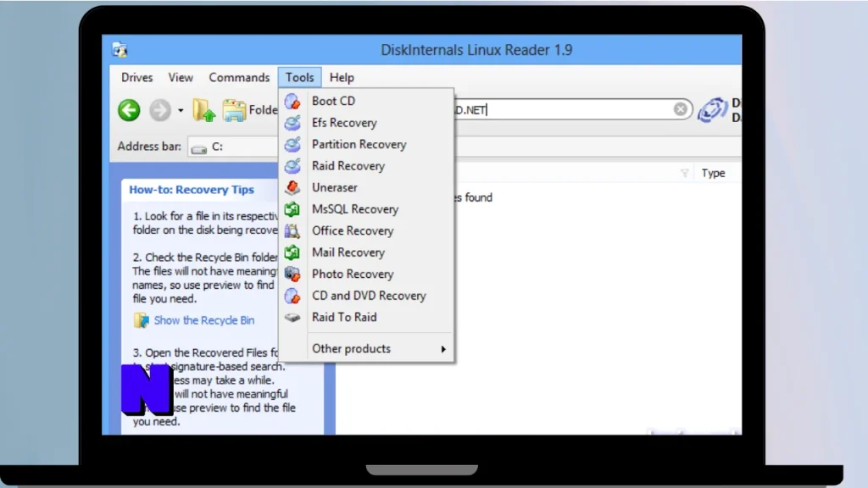Clear the search field with the X
This screenshot has width=868, height=488.
tap(681, 109)
